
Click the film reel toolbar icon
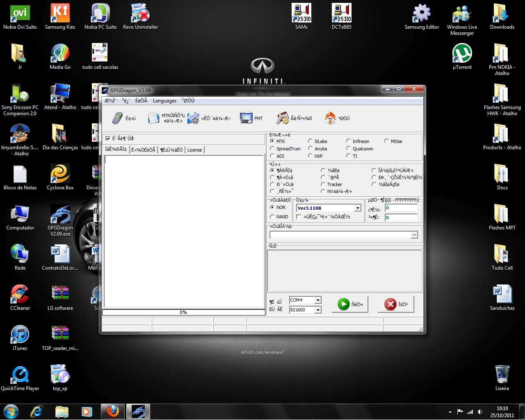(x=193, y=118)
